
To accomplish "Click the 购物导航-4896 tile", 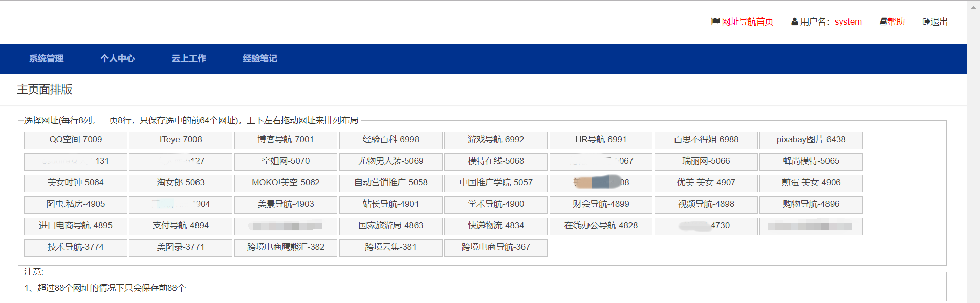I will click(x=811, y=204).
